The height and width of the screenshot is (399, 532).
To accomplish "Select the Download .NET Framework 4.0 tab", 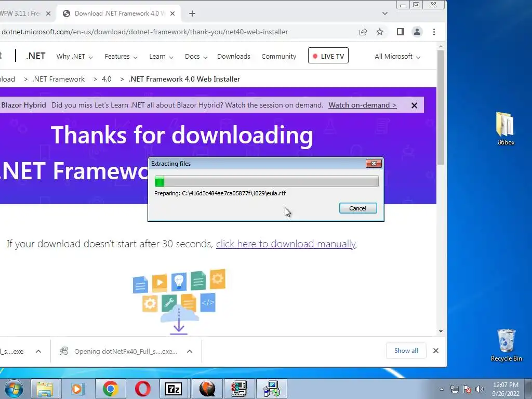I will coord(119,14).
